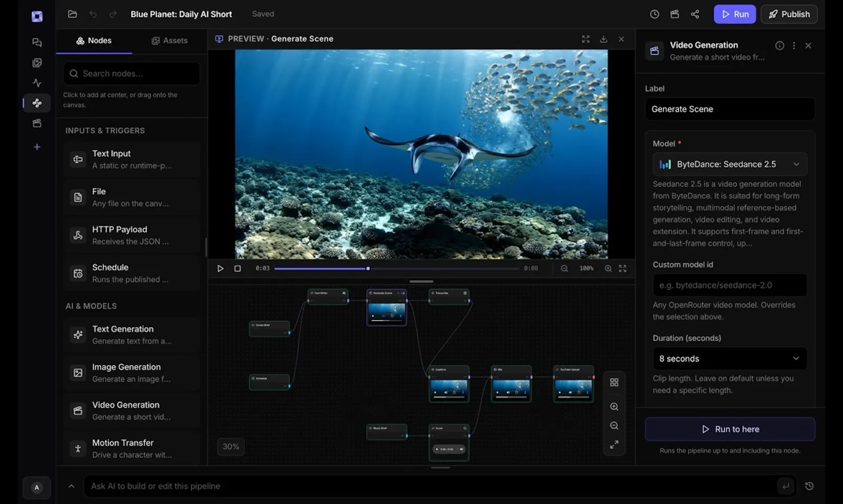Expand preview to fullscreen from header

tap(585, 39)
